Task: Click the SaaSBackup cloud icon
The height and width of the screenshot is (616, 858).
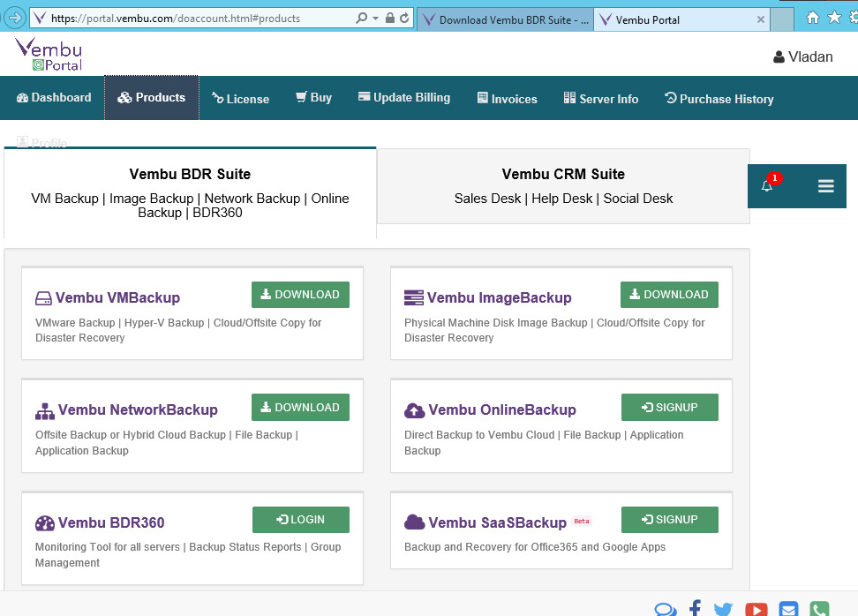Action: click(414, 522)
